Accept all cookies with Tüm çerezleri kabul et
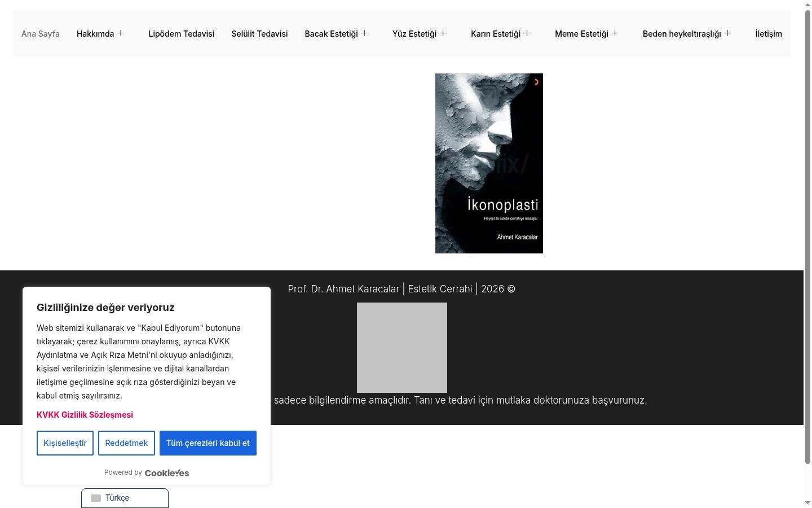Screen dimensions: 812x508 (208, 443)
